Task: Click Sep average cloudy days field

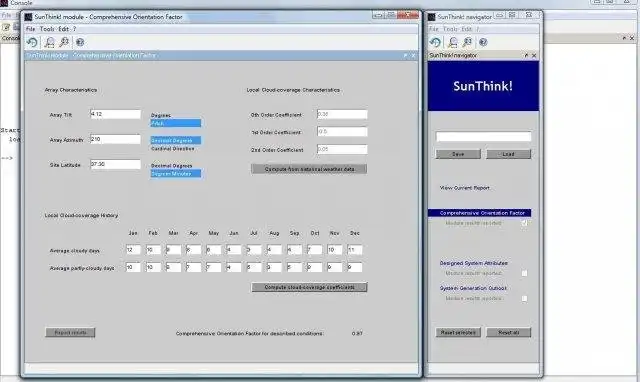Action: click(294, 250)
